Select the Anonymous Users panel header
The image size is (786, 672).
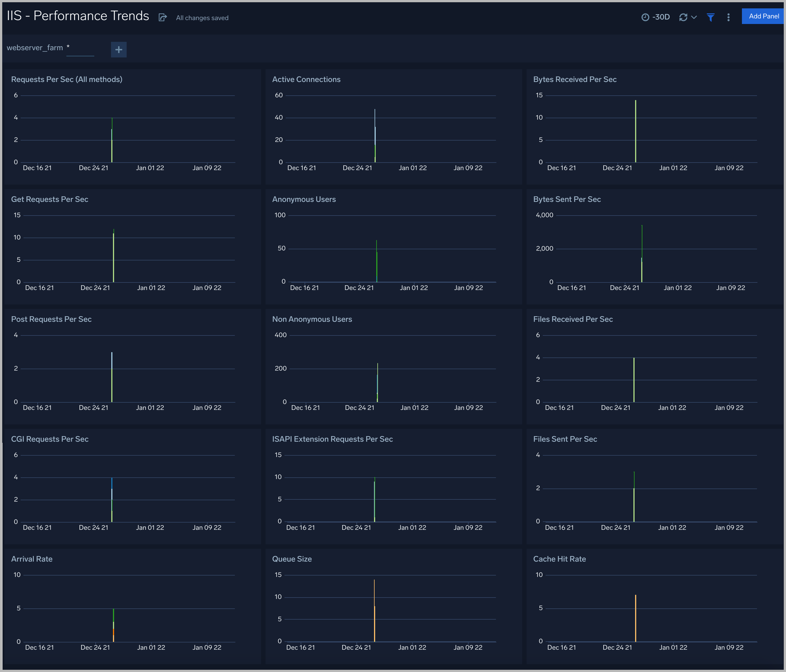click(304, 199)
